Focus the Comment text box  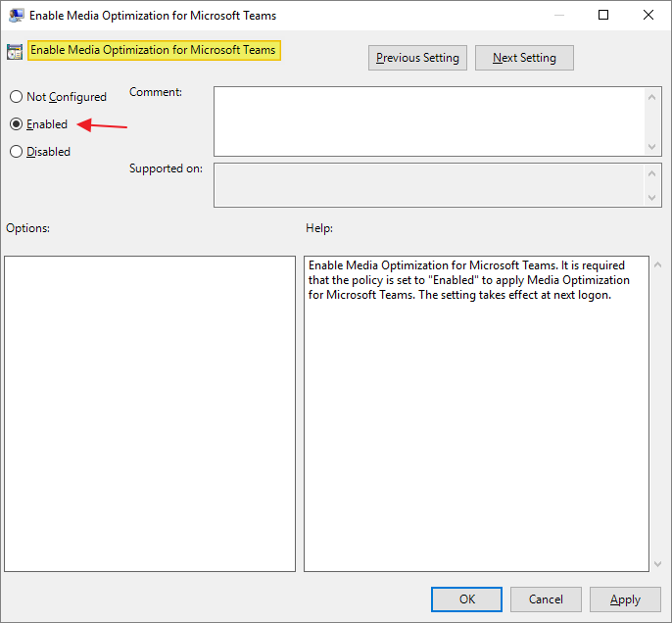pyautogui.click(x=429, y=120)
